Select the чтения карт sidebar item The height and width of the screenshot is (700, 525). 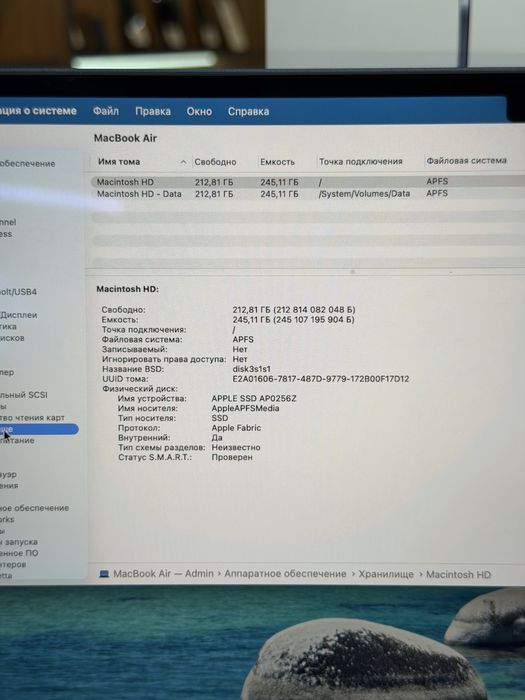click(x=32, y=417)
